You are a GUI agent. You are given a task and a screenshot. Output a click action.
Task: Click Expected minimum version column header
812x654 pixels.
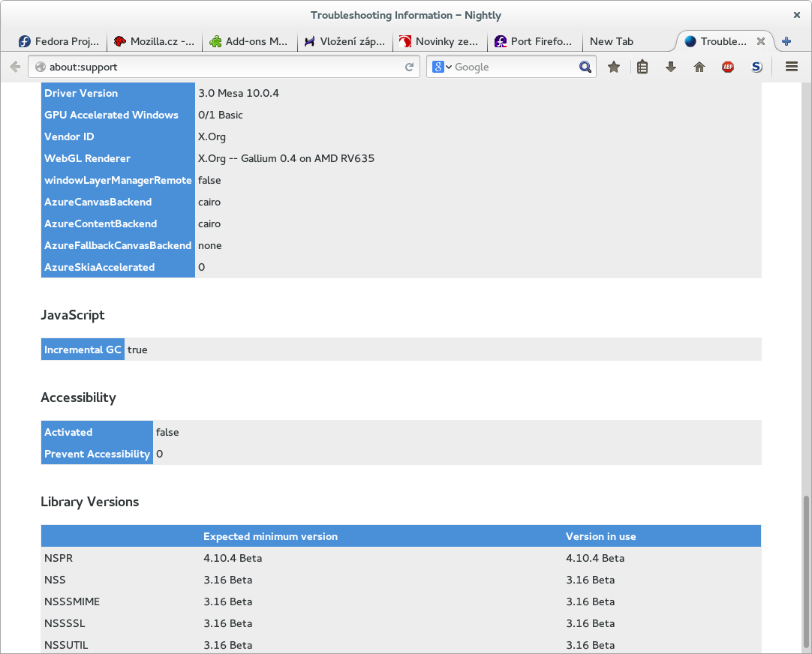tap(270, 536)
